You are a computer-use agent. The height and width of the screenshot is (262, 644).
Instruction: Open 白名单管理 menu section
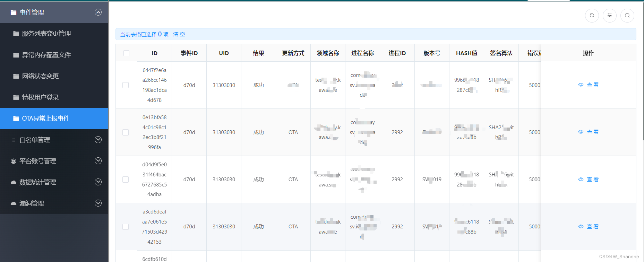click(54, 140)
